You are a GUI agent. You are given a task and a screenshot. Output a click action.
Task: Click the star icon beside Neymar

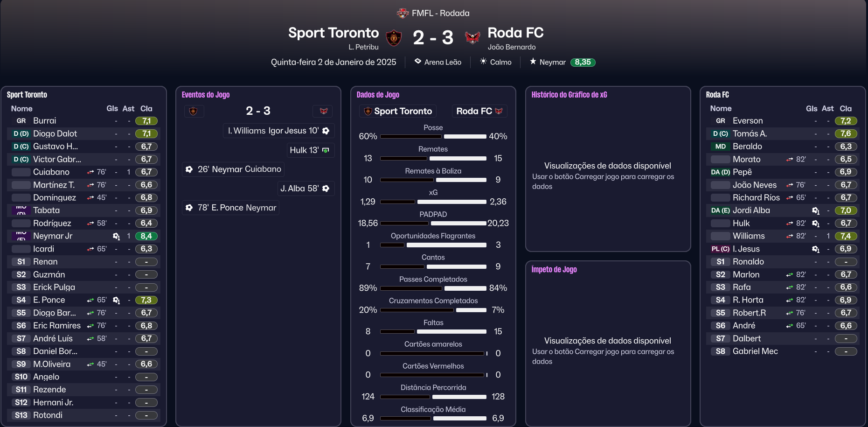533,62
